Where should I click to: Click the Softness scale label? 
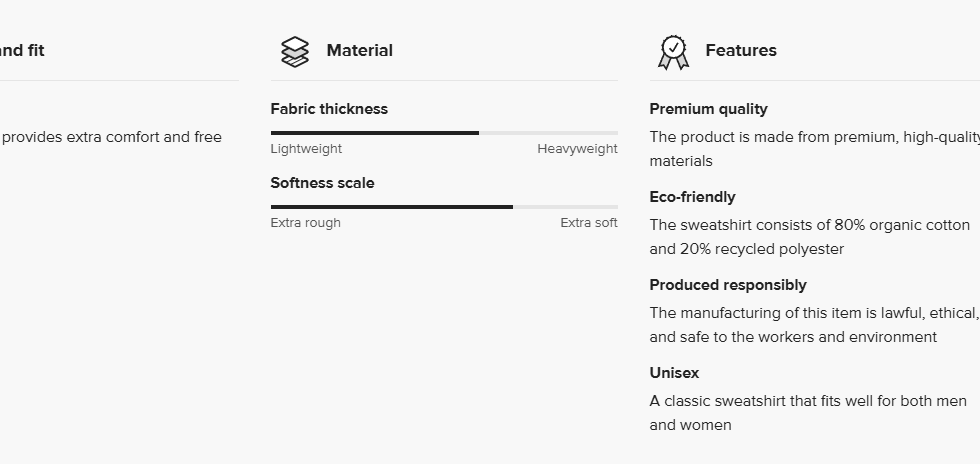pos(322,183)
